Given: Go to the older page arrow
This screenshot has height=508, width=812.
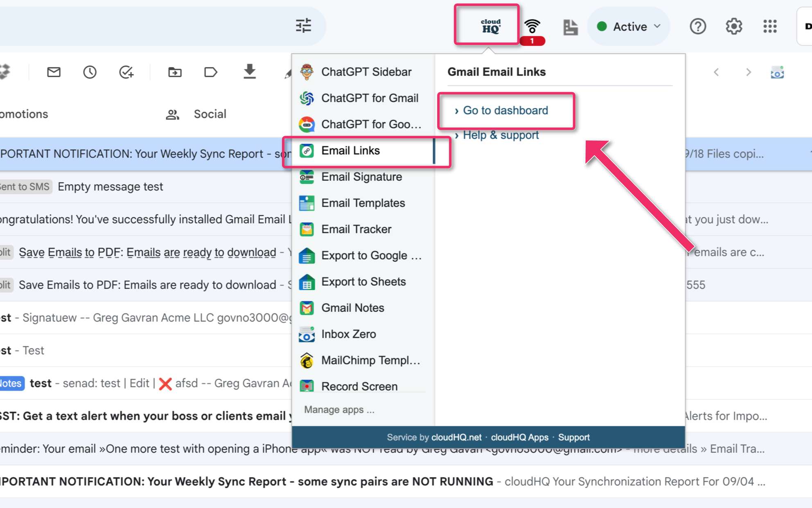Looking at the screenshot, I should point(749,73).
